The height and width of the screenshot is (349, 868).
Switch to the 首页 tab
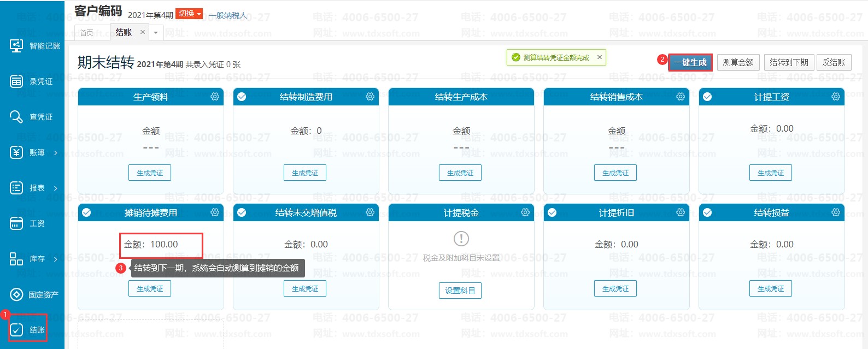[87, 33]
